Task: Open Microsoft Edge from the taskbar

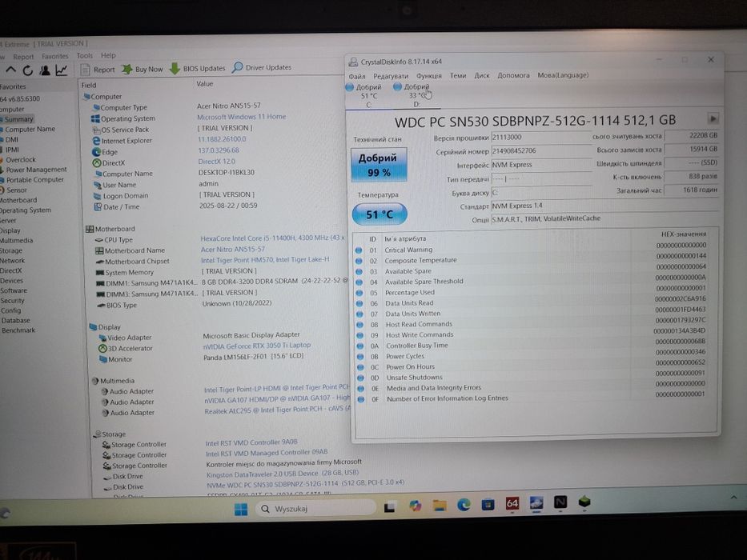Action: 464,505
